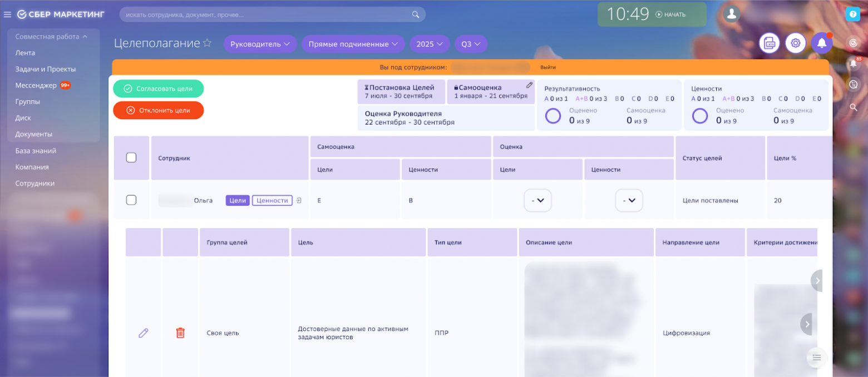Screen dimensions: 868x377
Task: Open the Оценка Цели dropdown in Ольга's row
Action: (x=537, y=200)
